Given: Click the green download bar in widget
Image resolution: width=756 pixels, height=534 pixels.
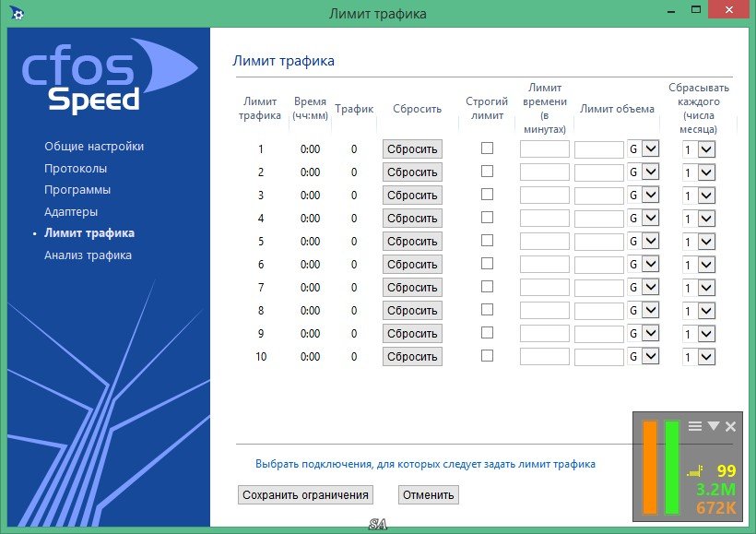Looking at the screenshot, I should point(672,467).
